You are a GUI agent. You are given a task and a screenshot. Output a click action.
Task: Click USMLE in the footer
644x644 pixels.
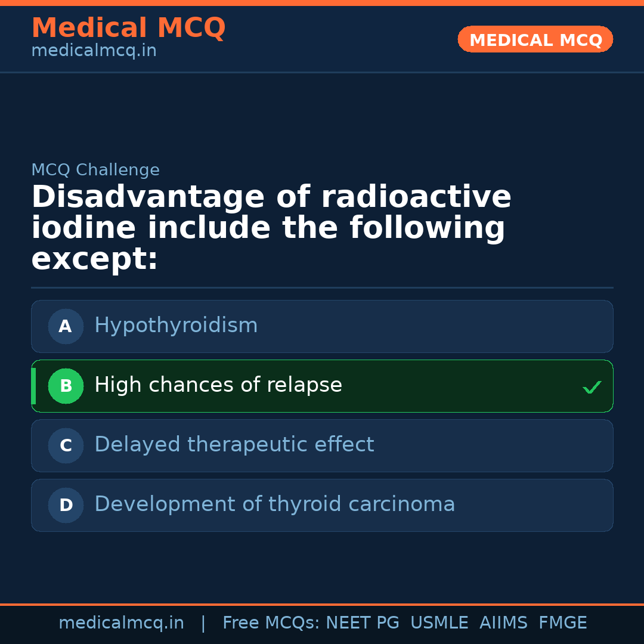439,623
